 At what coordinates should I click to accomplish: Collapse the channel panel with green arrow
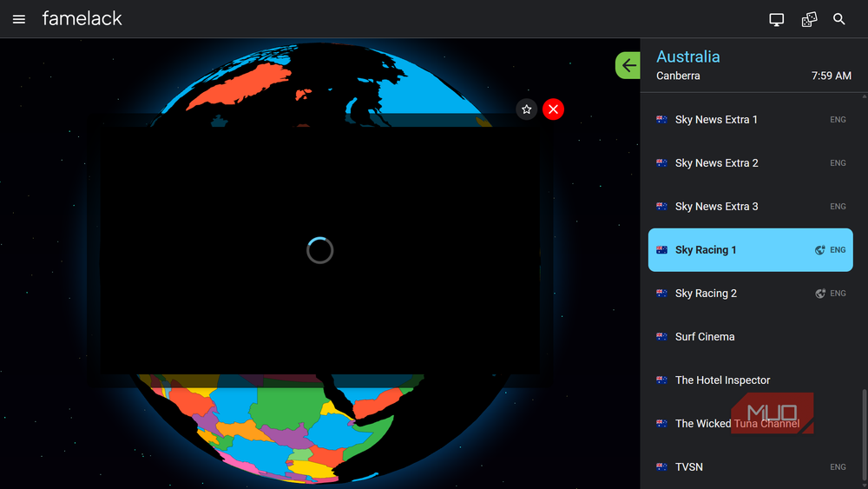pos(628,65)
